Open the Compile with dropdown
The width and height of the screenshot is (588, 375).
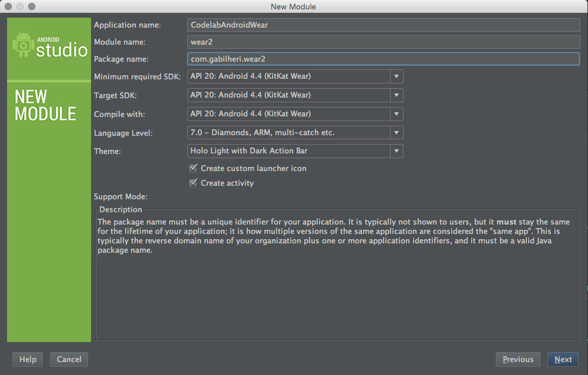point(295,114)
